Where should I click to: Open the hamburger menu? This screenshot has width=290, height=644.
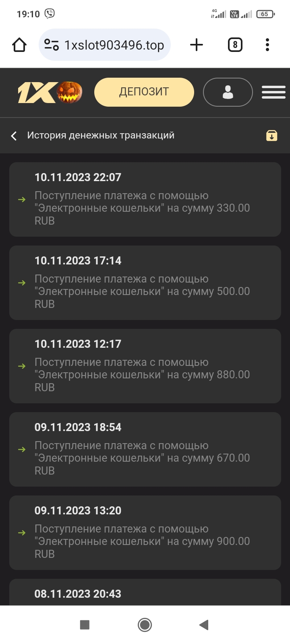[273, 92]
